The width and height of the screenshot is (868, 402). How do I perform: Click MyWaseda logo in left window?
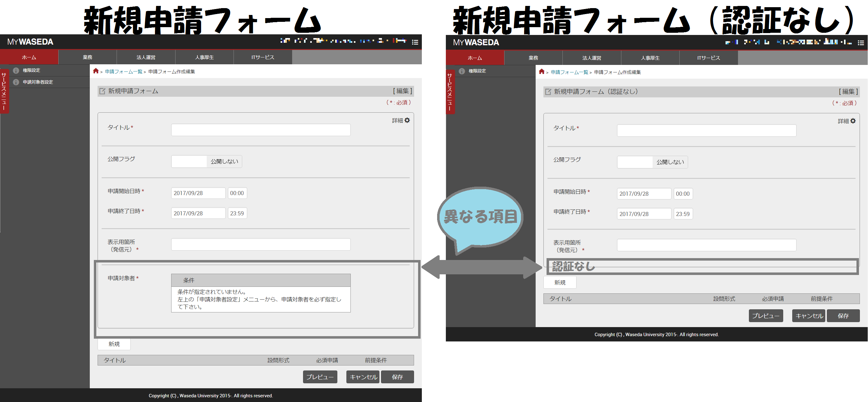click(30, 42)
